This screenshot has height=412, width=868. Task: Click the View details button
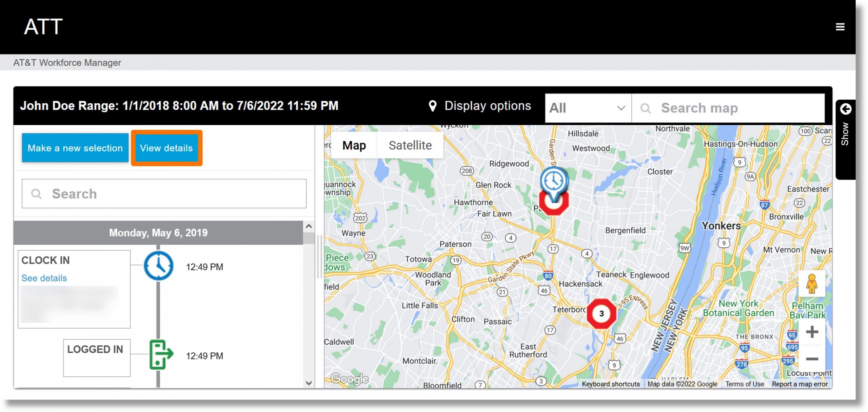point(166,147)
